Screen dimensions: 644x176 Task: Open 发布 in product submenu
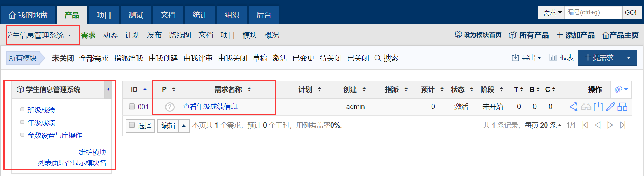tap(154, 35)
